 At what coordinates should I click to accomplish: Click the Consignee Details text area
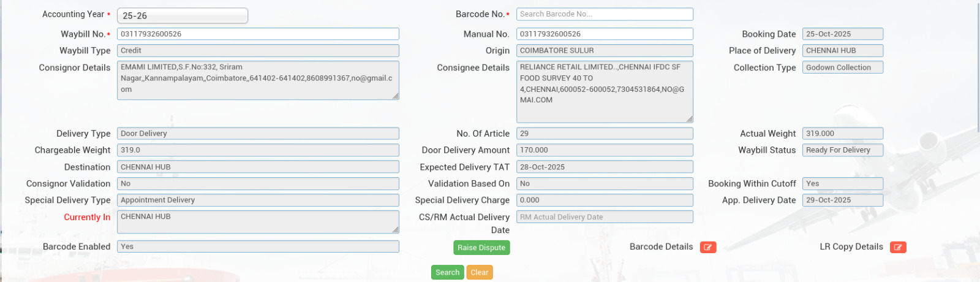(605, 91)
